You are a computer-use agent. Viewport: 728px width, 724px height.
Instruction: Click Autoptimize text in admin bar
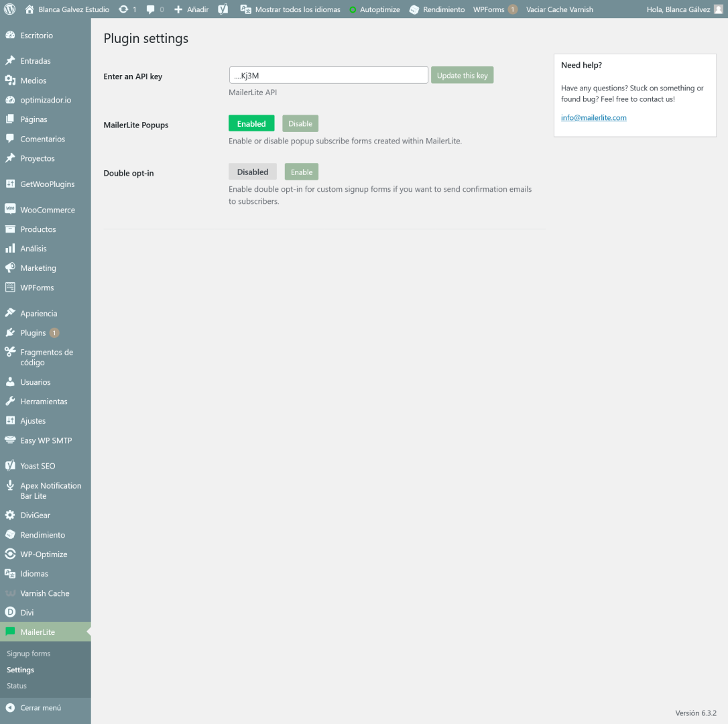(x=380, y=9)
